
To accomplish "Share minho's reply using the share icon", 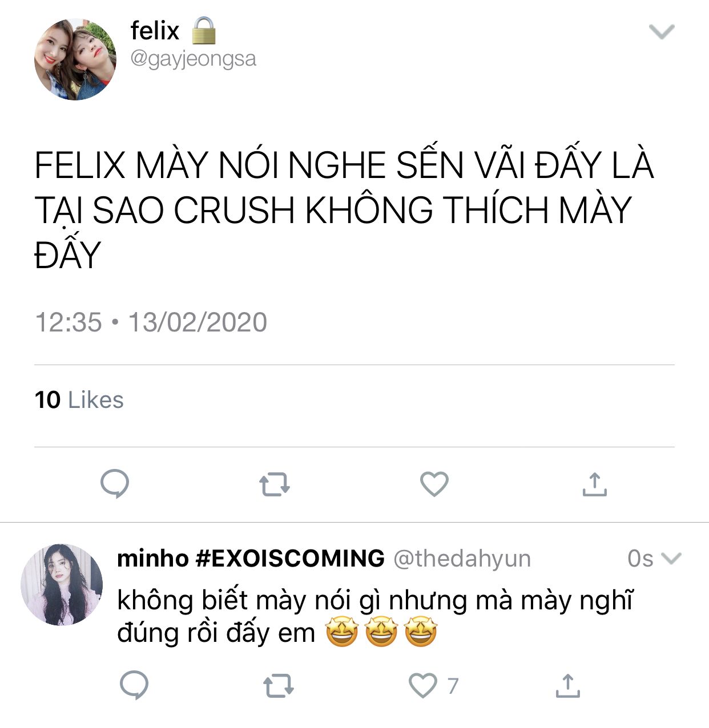I will click(x=567, y=686).
